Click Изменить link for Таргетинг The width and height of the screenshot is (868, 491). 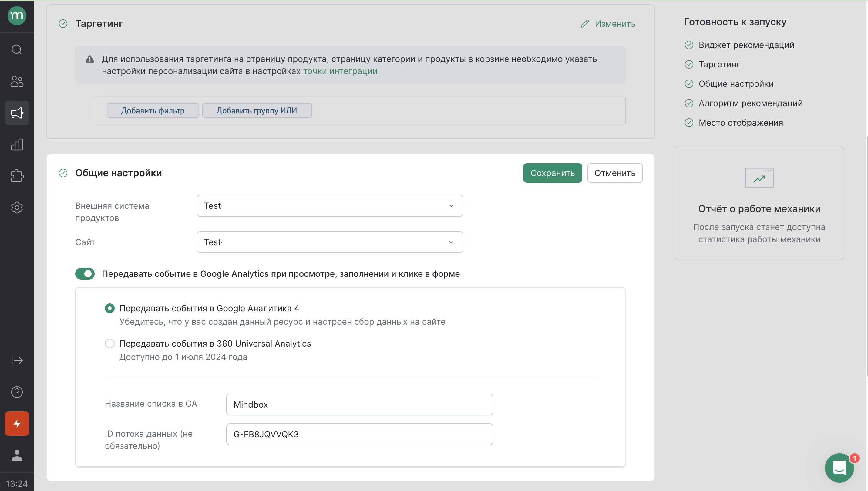(615, 24)
